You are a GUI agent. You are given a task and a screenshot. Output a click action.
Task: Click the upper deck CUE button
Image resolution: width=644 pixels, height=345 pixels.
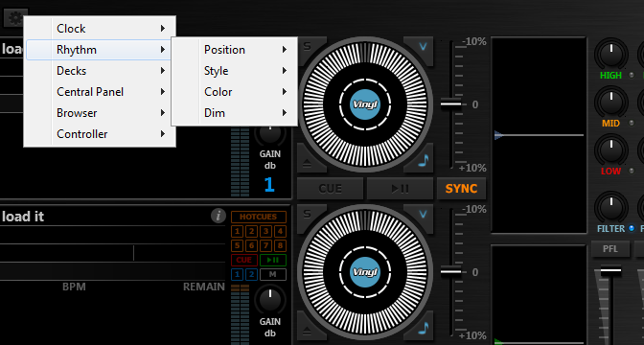pyautogui.click(x=331, y=189)
